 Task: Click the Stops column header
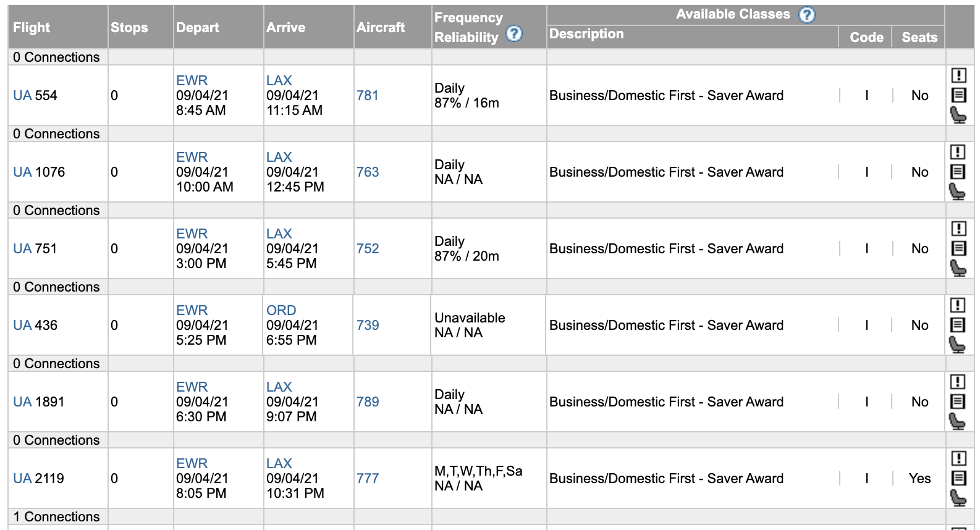pyautogui.click(x=129, y=27)
